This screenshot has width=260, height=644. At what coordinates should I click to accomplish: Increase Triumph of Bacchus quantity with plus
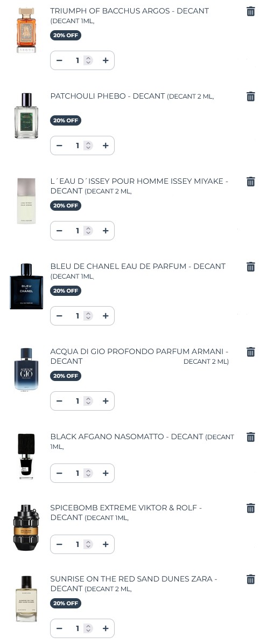(106, 60)
